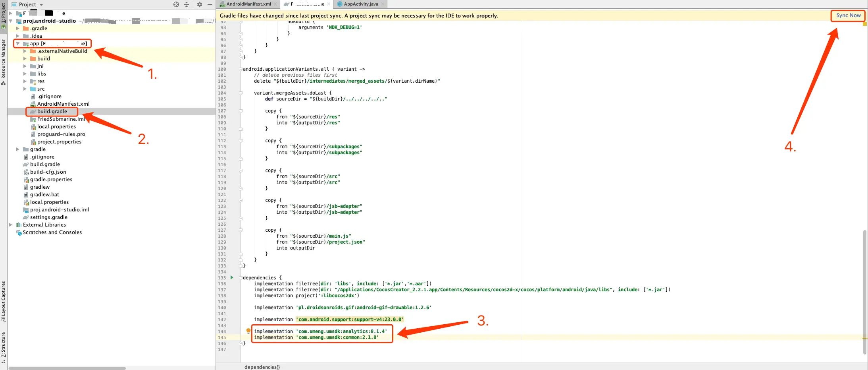Select build-cfg.json in the tree

(x=48, y=172)
